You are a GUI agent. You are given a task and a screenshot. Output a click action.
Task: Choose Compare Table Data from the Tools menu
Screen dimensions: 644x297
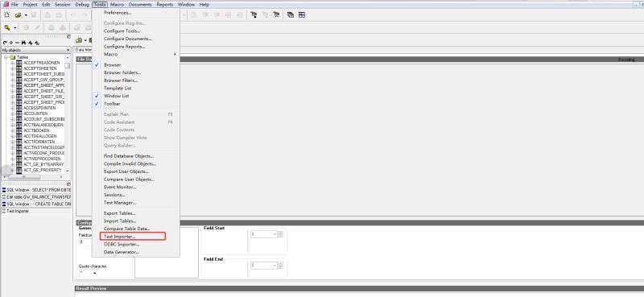tap(127, 229)
